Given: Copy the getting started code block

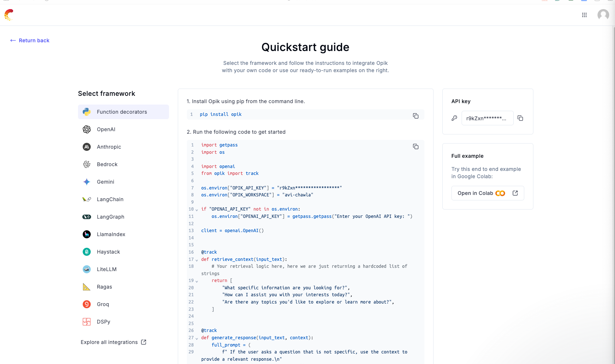Looking at the screenshot, I should 416,146.
